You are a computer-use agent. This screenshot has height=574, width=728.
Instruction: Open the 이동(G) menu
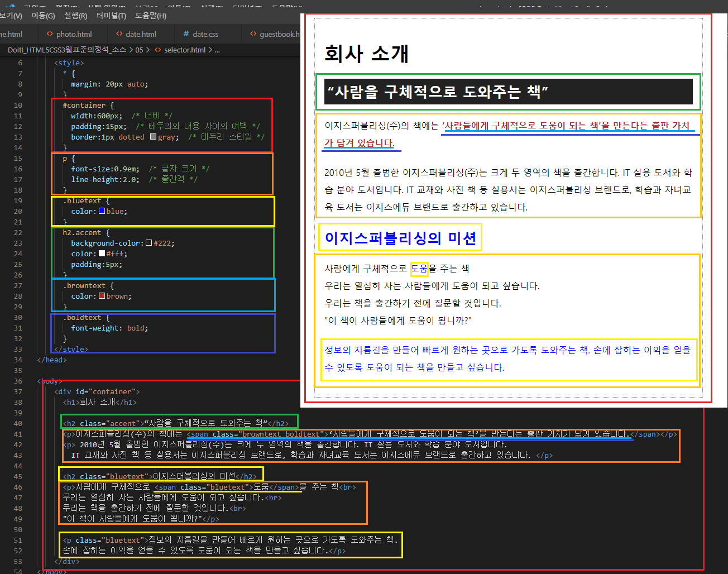pos(43,16)
